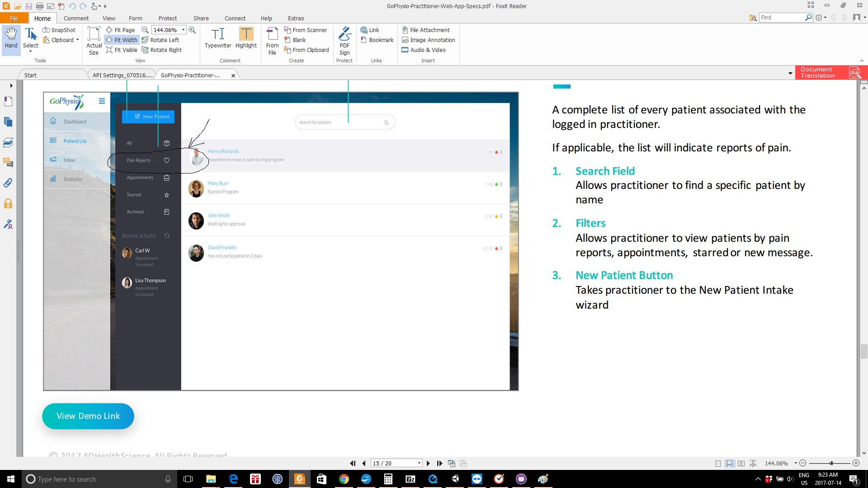
Task: Jump to the last page
Action: [x=439, y=463]
